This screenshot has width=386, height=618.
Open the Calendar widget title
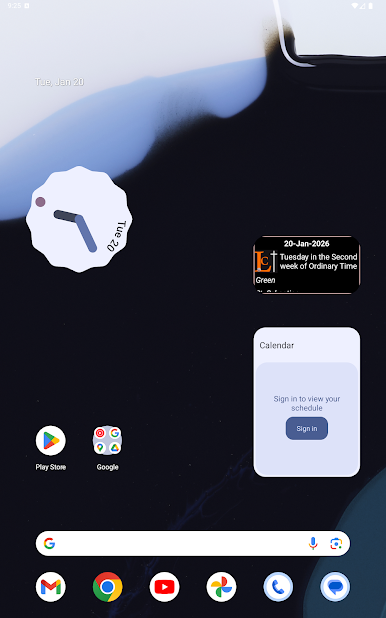coord(276,345)
